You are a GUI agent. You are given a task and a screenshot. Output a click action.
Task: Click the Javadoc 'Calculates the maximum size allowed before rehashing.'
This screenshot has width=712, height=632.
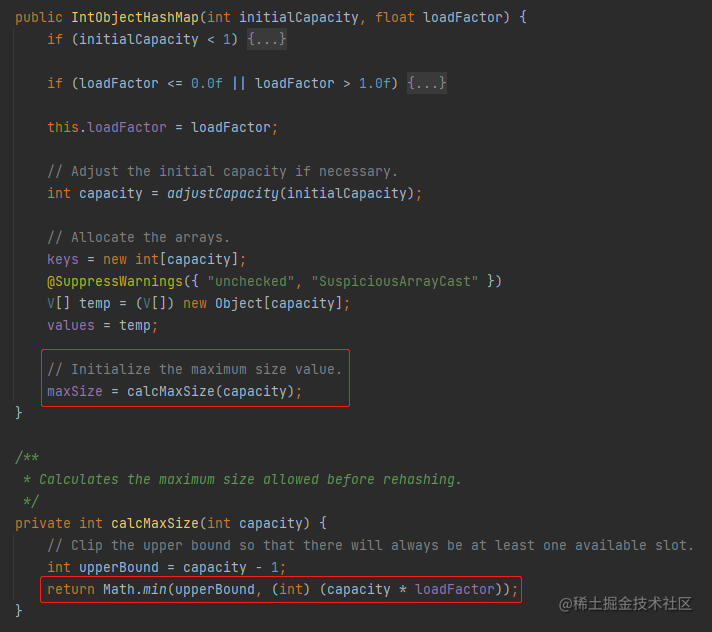(250, 479)
